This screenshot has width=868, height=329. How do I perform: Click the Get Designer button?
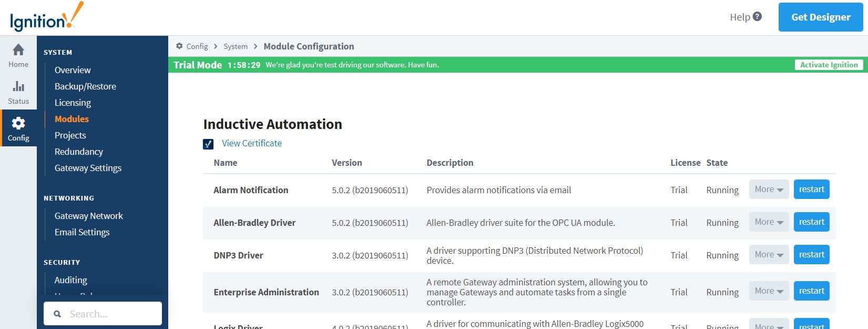pos(821,17)
